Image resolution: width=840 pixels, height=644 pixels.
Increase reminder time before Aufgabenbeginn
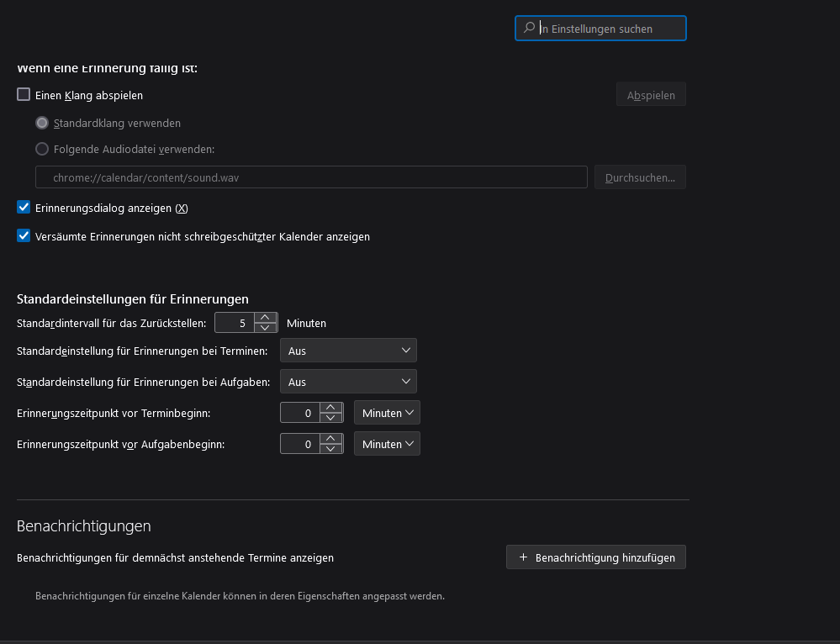click(x=331, y=439)
